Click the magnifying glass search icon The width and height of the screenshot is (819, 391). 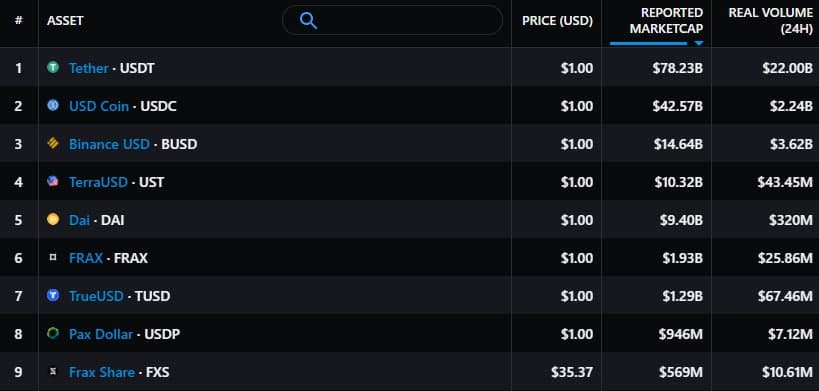pyautogui.click(x=308, y=21)
